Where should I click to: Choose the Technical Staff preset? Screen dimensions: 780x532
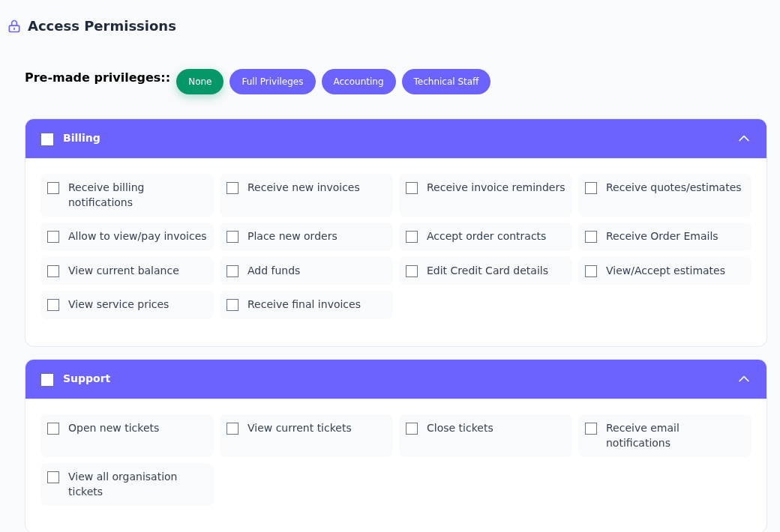446,82
